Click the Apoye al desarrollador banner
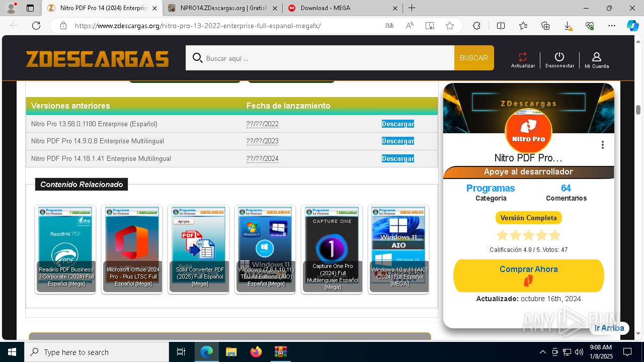This screenshot has height=362, width=644. pyautogui.click(x=529, y=172)
